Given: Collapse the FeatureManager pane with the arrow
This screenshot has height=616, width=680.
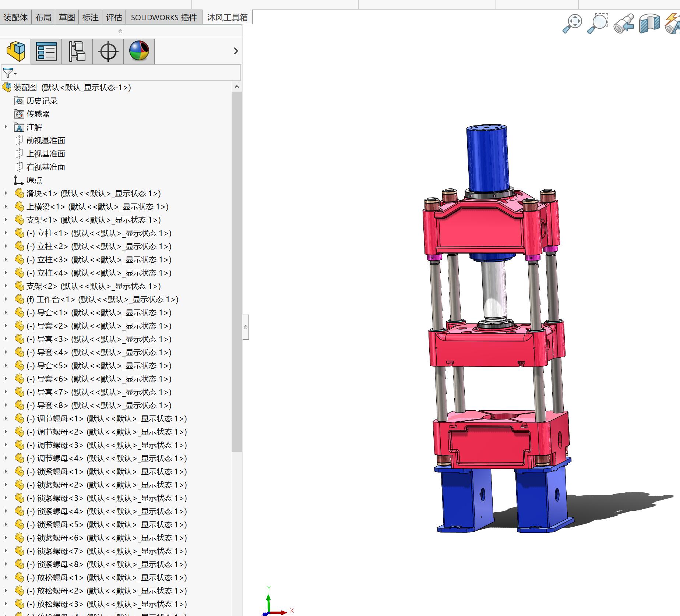Looking at the screenshot, I should click(236, 51).
